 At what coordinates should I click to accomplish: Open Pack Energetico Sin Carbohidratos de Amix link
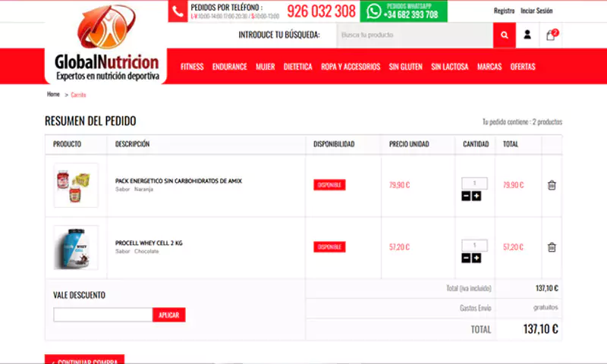click(x=178, y=180)
